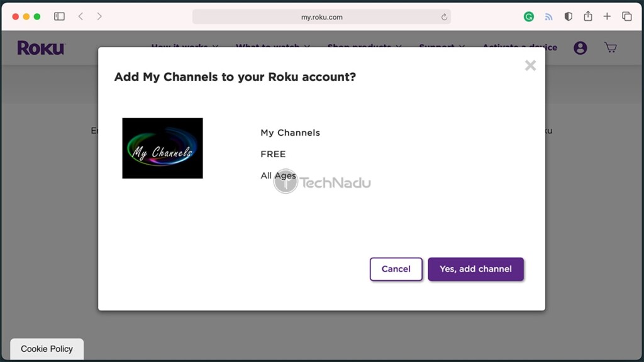The height and width of the screenshot is (362, 644).
Task: Click the My Channels name text
Action: (290, 133)
